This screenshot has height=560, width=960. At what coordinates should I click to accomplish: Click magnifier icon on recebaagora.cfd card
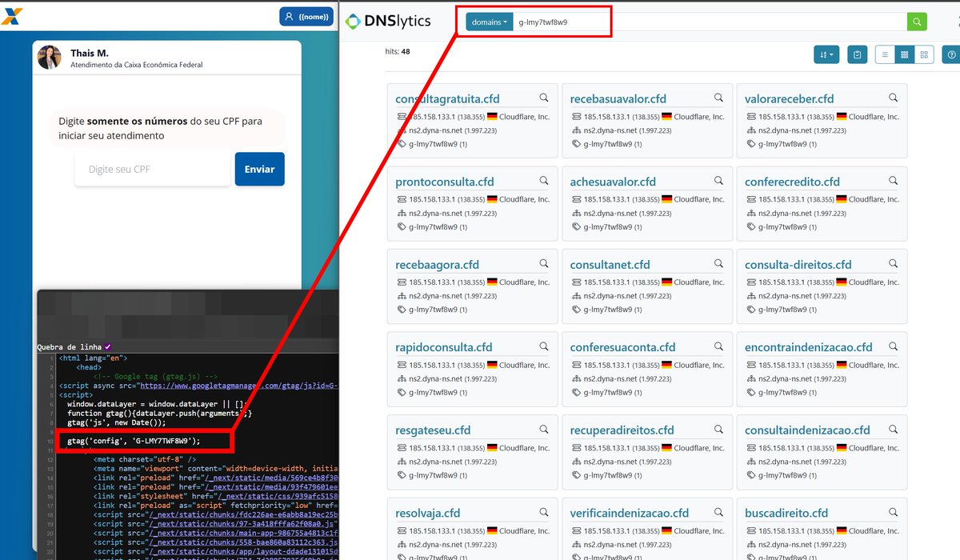(x=544, y=263)
